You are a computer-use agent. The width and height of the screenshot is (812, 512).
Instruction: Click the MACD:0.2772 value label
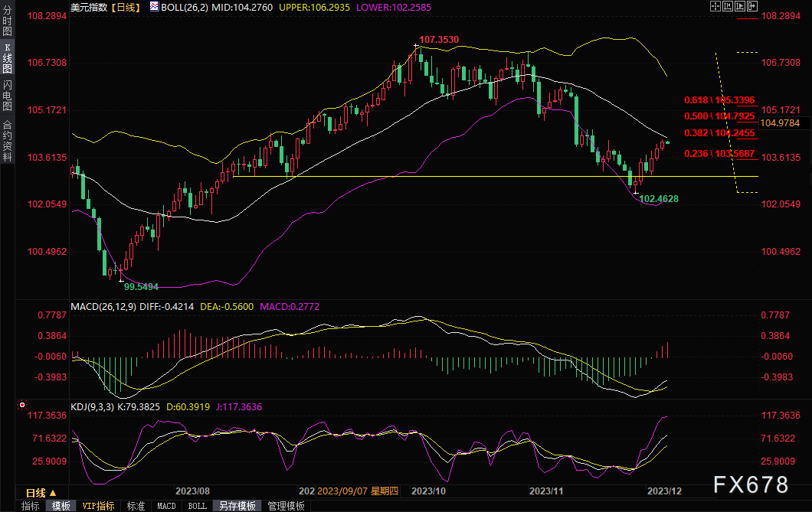coord(290,307)
